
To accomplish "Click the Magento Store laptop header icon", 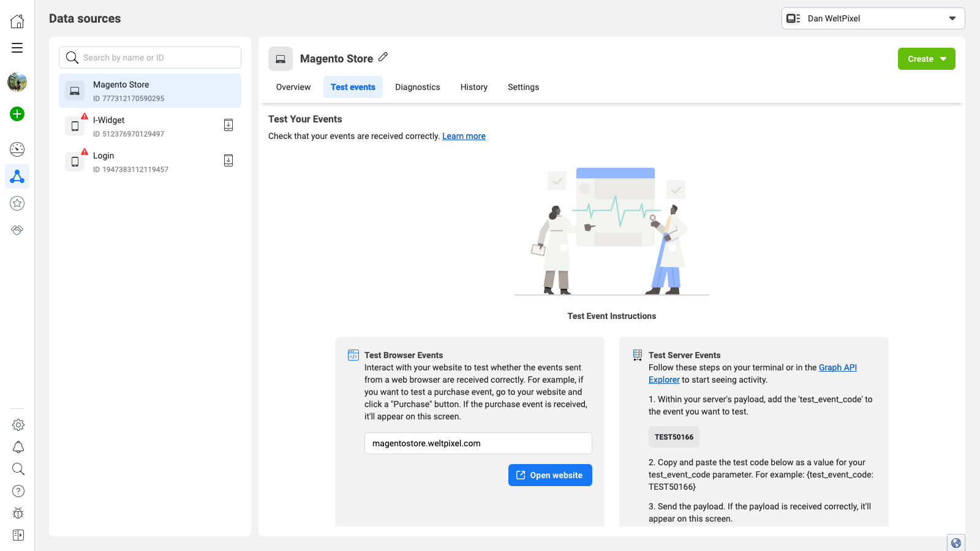I will click(x=281, y=59).
